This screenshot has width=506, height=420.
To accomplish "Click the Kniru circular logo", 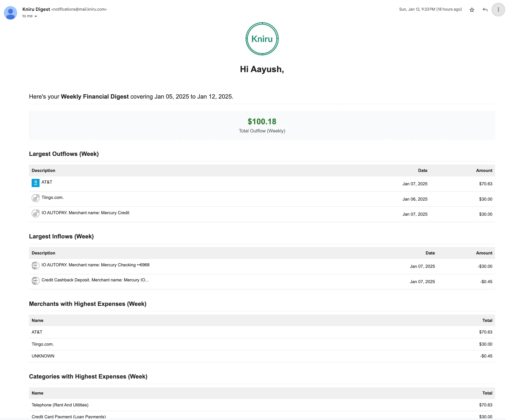I will [x=262, y=39].
